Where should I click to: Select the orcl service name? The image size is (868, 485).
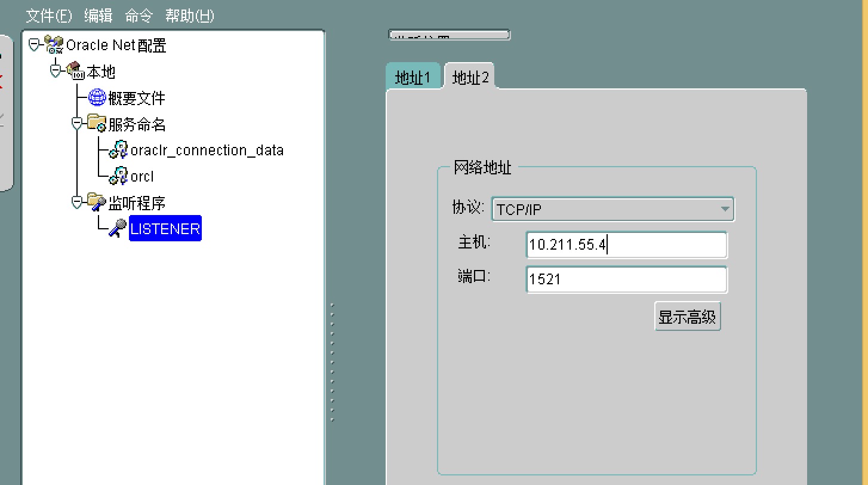coord(142,176)
